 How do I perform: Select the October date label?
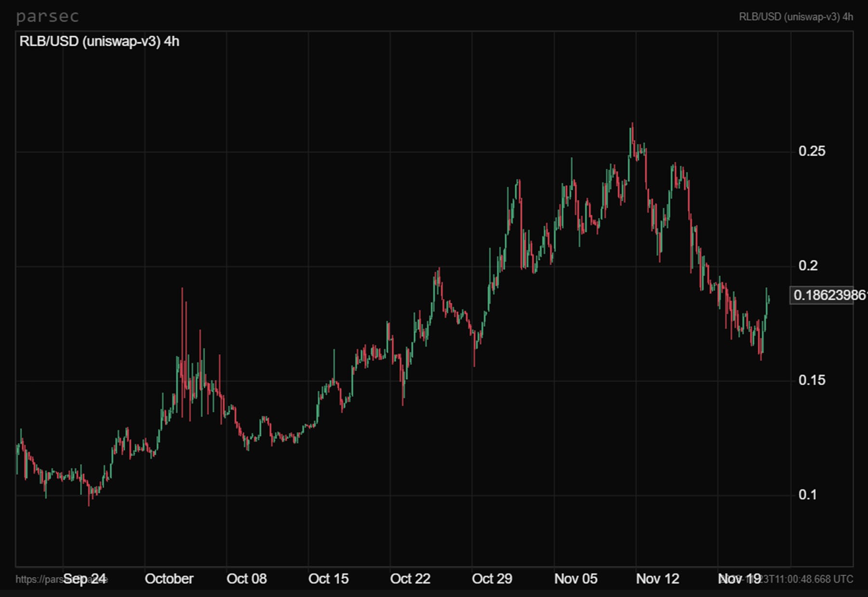pos(169,579)
